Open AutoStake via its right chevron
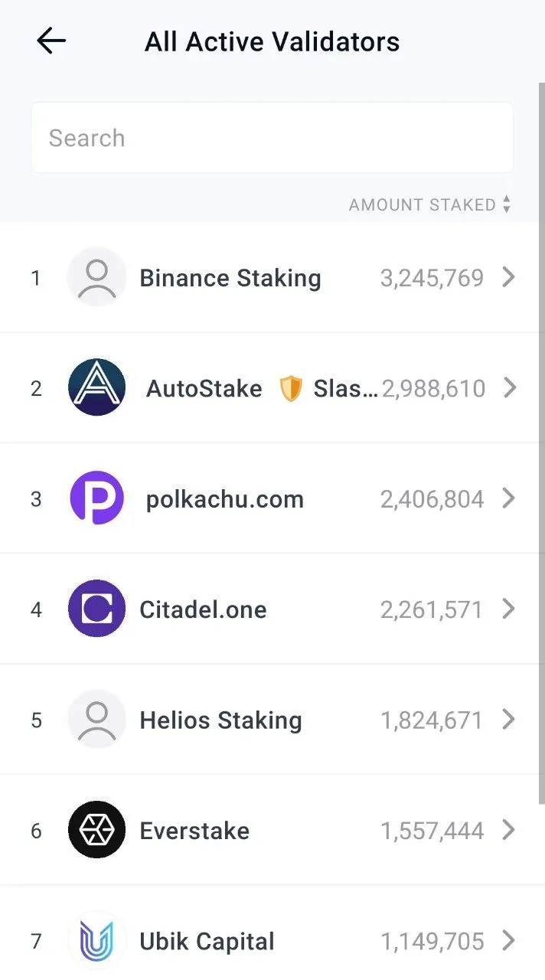 (509, 388)
